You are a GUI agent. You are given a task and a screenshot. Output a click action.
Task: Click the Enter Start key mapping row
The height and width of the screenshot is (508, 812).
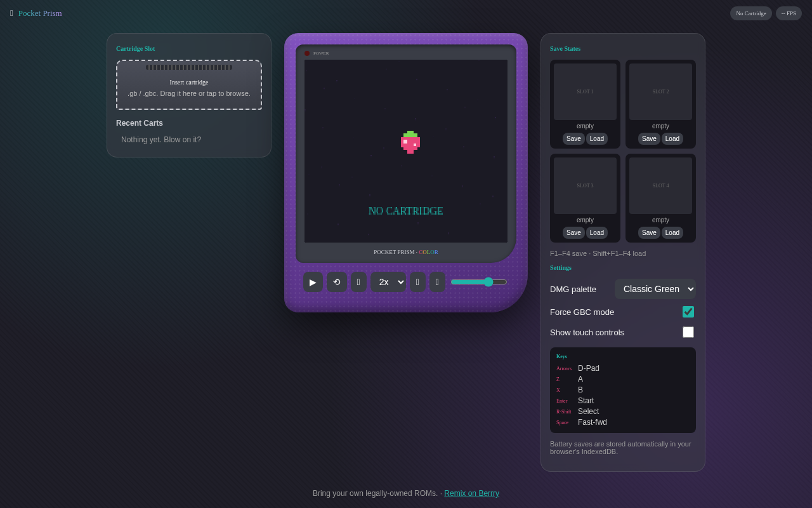tap(623, 401)
